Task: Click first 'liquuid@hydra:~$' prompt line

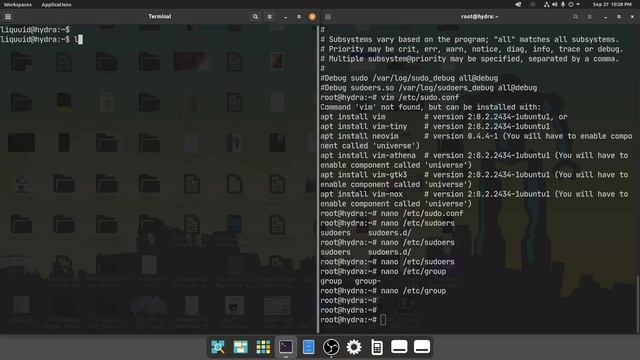Action: click(35, 30)
